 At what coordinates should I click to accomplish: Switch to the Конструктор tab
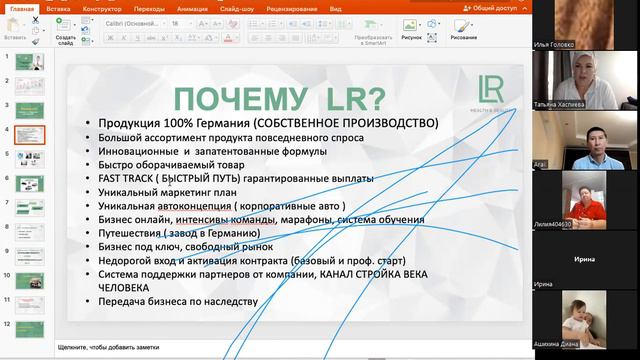102,9
